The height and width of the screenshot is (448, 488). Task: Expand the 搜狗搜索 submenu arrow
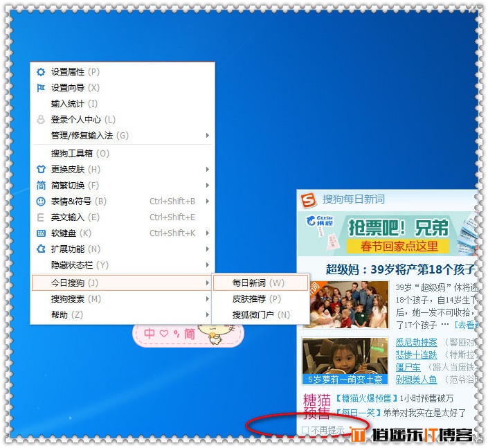tap(207, 299)
